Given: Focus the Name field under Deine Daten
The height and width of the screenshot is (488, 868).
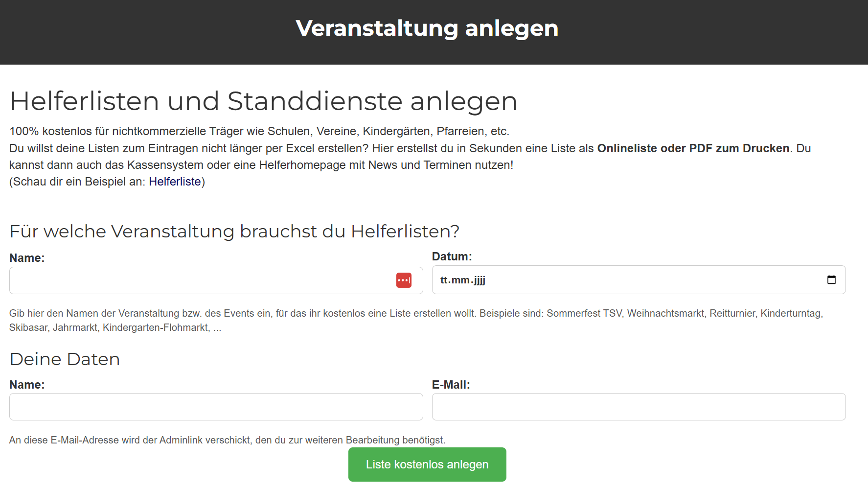Looking at the screenshot, I should [x=216, y=407].
